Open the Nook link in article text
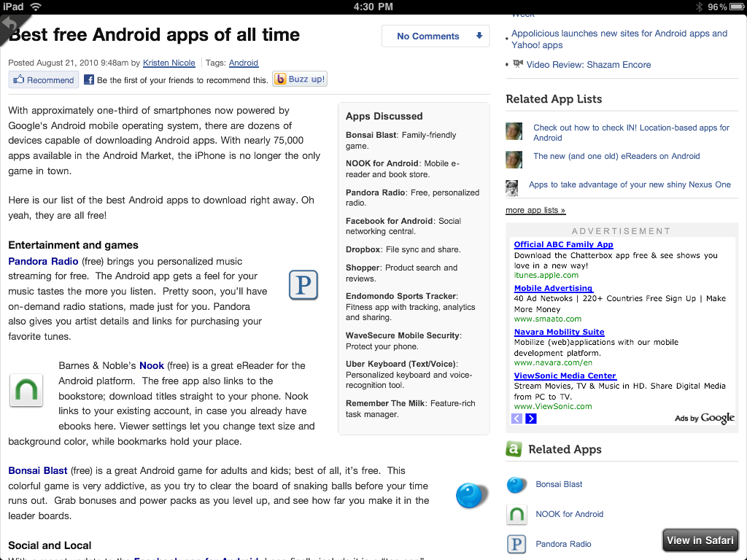Image resolution: width=747 pixels, height=560 pixels. point(152,366)
